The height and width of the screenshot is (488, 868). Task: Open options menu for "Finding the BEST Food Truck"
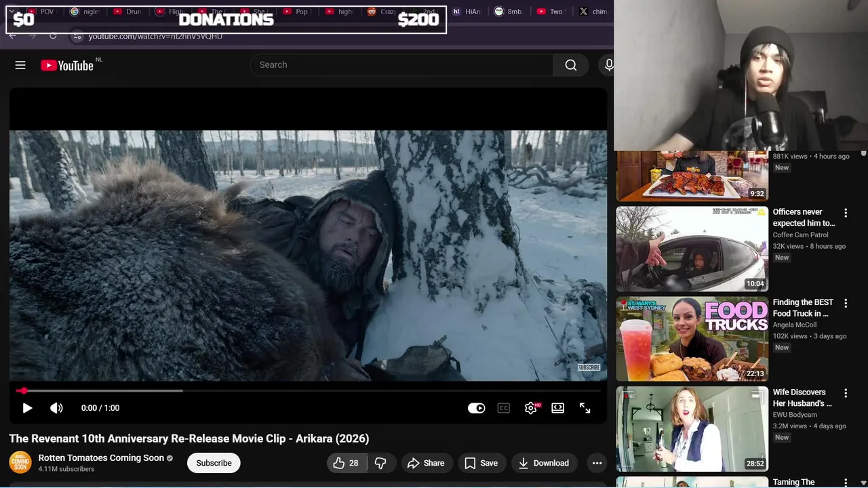tap(846, 303)
